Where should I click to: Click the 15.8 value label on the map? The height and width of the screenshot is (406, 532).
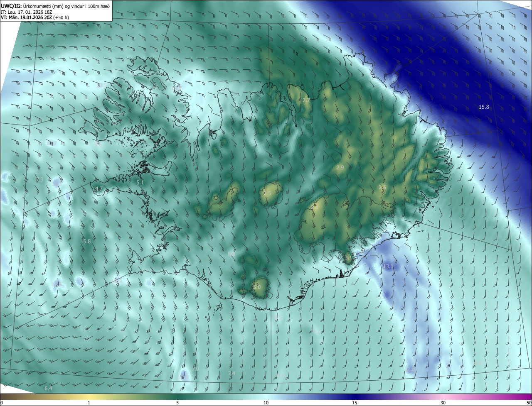(484, 107)
